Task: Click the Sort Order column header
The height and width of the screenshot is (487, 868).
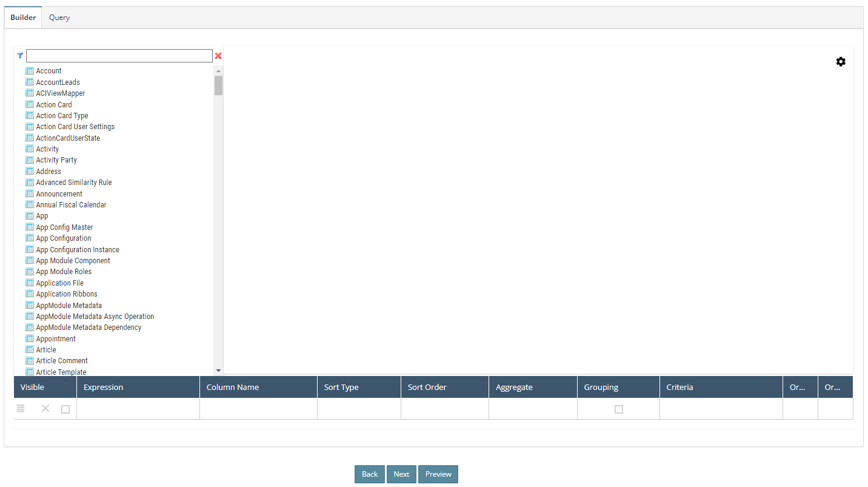Action: 445,387
